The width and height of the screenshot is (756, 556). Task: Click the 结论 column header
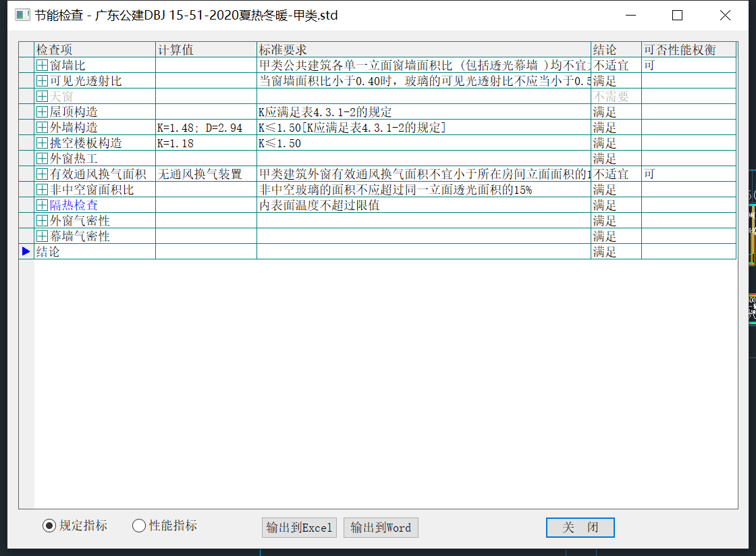pos(616,49)
